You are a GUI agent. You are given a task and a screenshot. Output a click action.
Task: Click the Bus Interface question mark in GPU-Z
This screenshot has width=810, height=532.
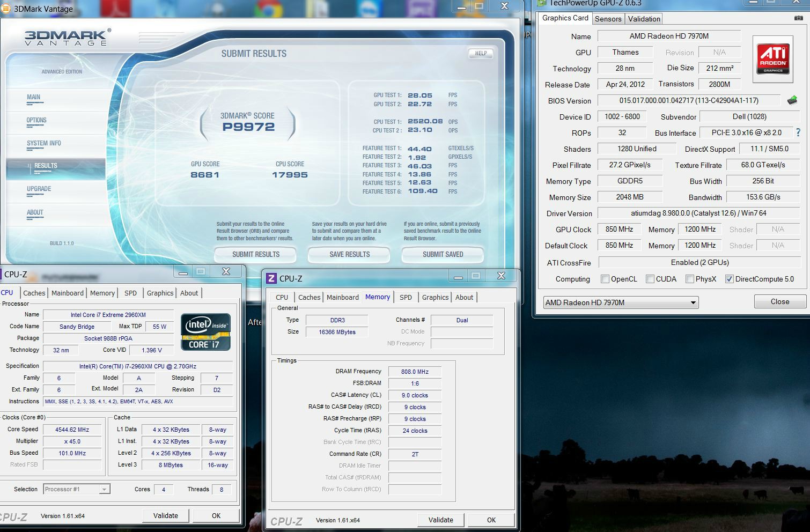tap(798, 132)
